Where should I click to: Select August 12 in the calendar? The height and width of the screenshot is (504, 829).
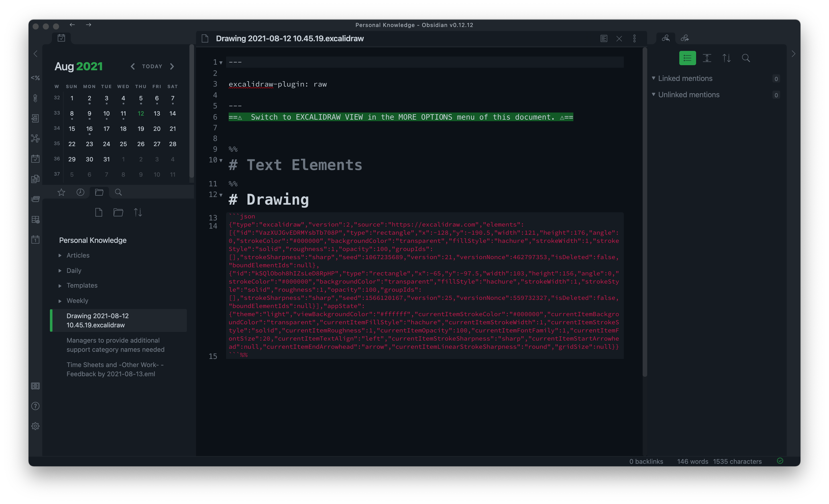[x=141, y=113]
